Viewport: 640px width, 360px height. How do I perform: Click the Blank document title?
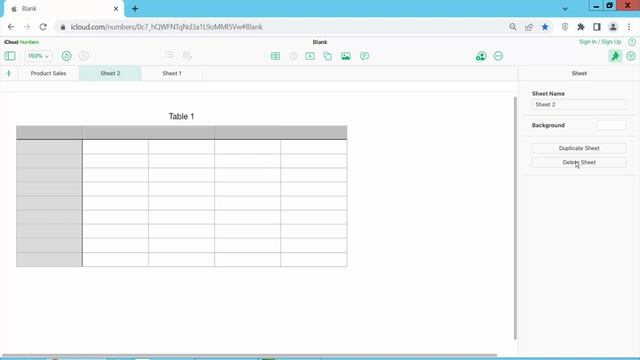pos(320,42)
